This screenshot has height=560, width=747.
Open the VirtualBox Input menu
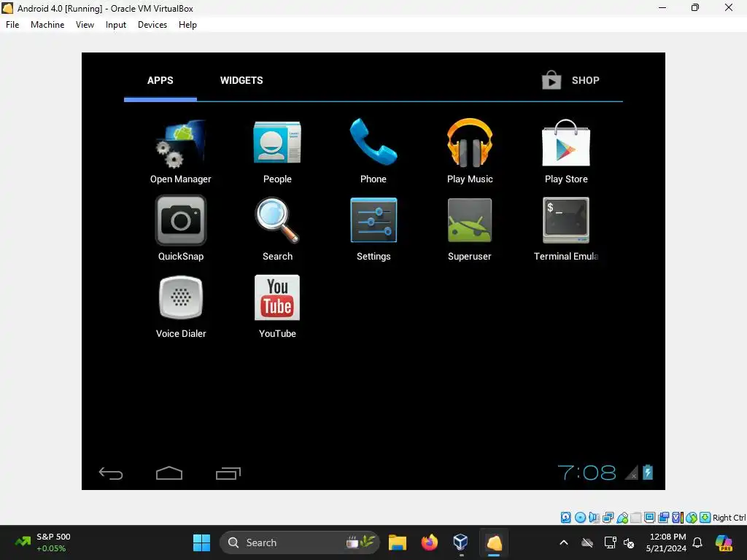(x=116, y=25)
